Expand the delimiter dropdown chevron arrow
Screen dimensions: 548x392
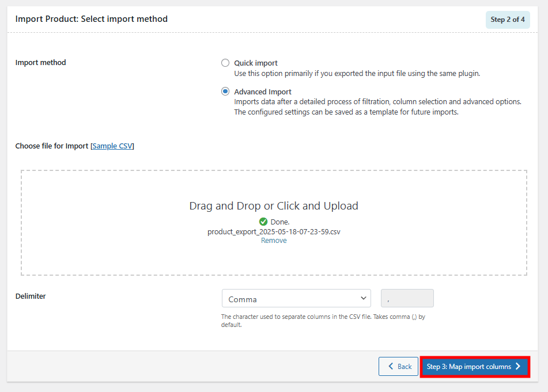click(364, 298)
